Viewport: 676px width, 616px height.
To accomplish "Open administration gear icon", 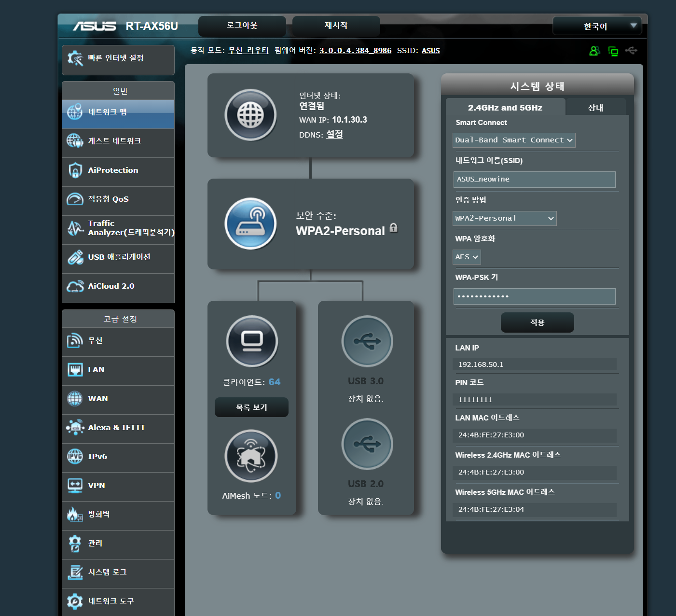I will [75, 543].
